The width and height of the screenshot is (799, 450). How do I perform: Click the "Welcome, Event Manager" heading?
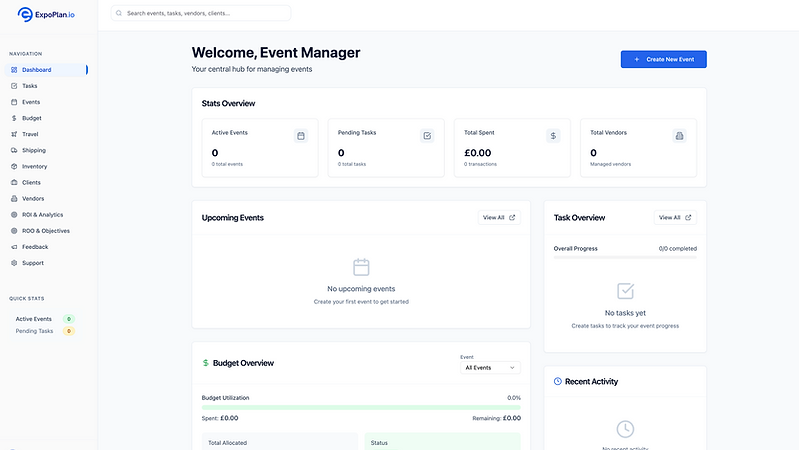[x=276, y=52]
